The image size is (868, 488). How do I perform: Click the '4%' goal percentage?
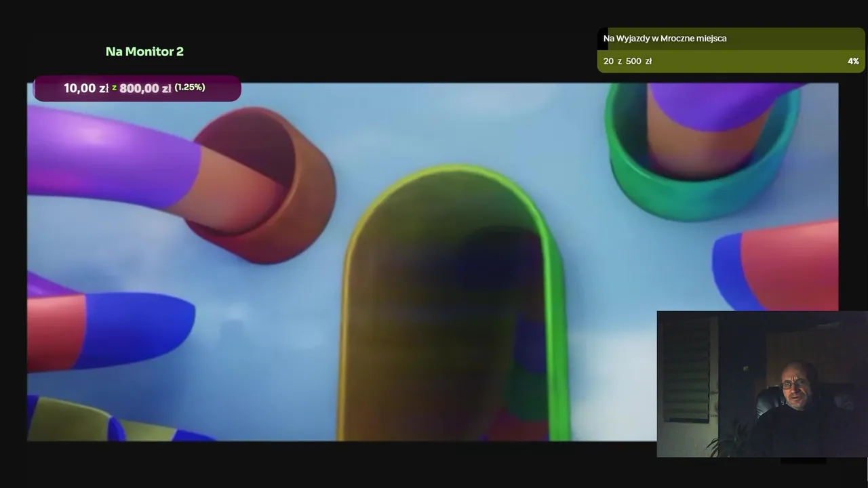click(x=853, y=61)
